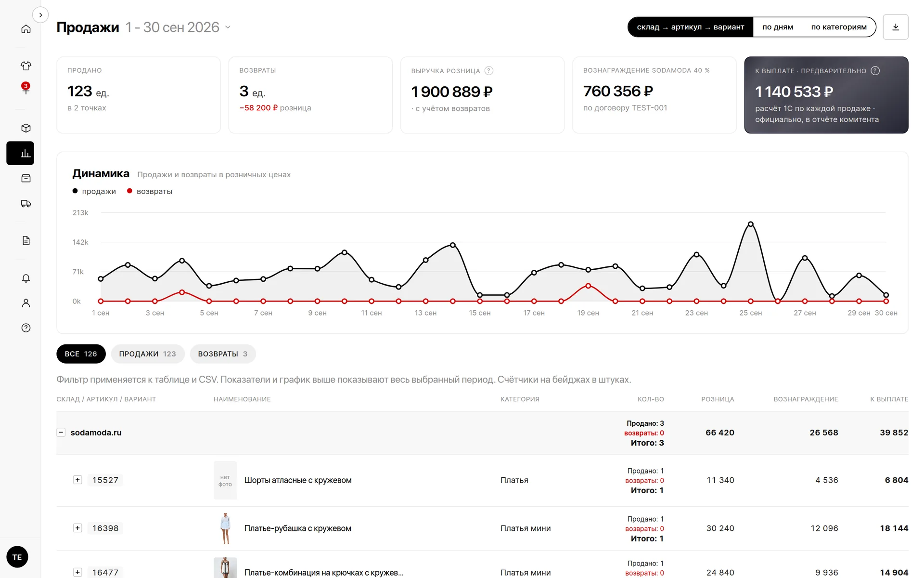
Task: Expand article 16398 row
Action: 77,528
